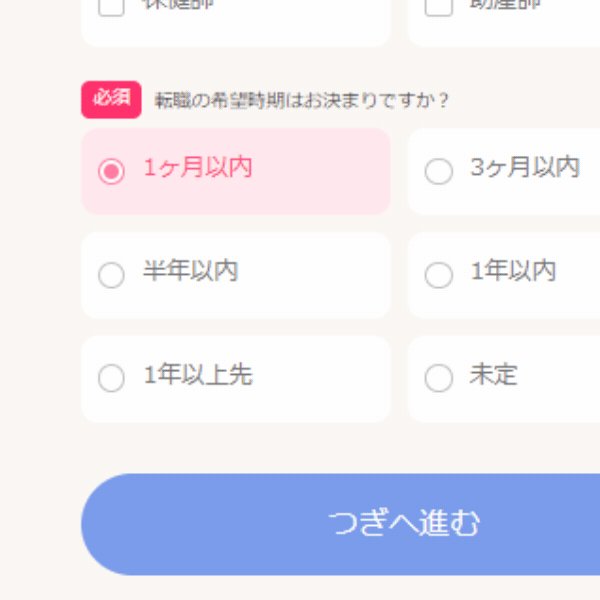Click the 転職の希望時期 question text
This screenshot has height=600, width=600.
click(x=302, y=100)
